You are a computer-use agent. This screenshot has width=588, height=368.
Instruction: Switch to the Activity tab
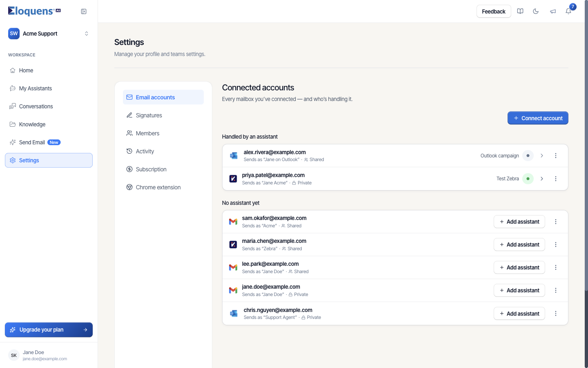pyautogui.click(x=163, y=151)
